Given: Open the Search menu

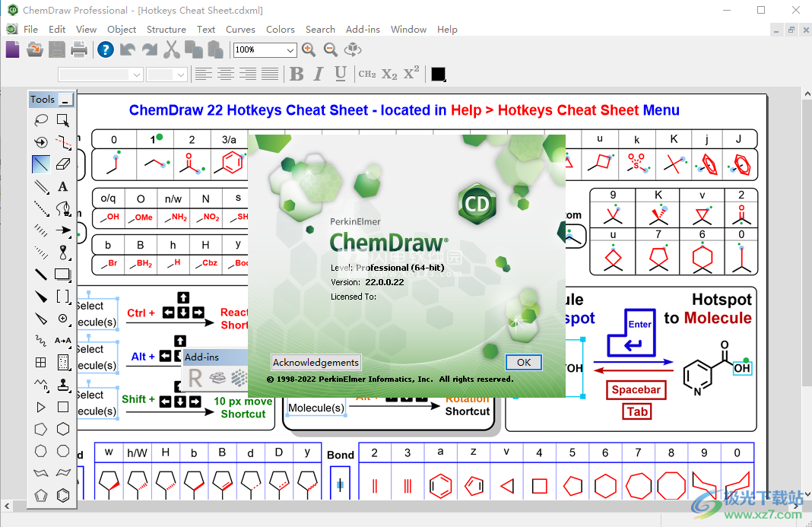Looking at the screenshot, I should click(320, 30).
